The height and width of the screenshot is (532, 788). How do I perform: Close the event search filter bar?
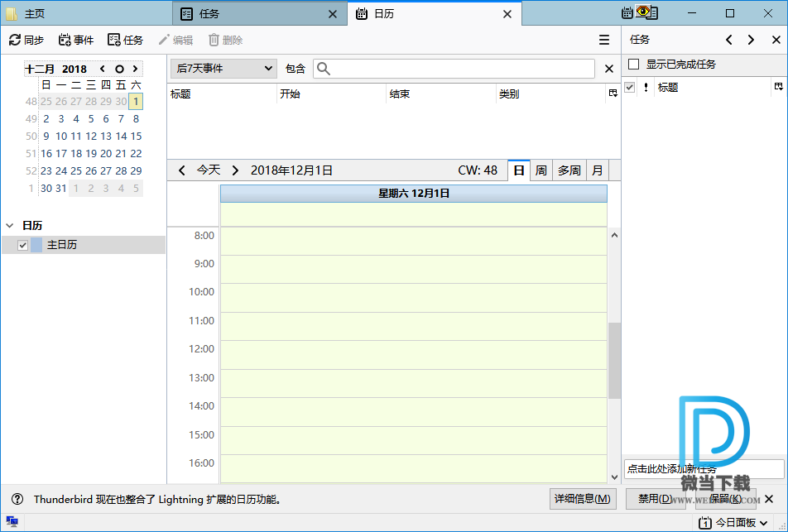click(609, 69)
